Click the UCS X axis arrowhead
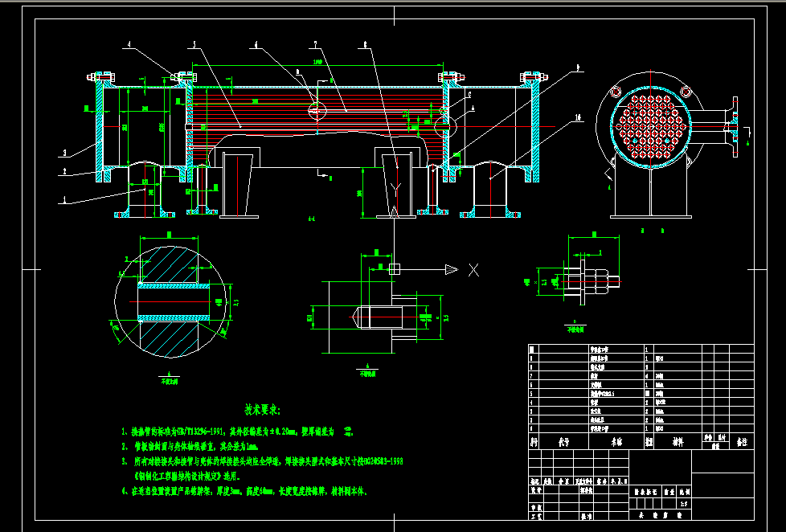The image size is (786, 532). (x=452, y=270)
